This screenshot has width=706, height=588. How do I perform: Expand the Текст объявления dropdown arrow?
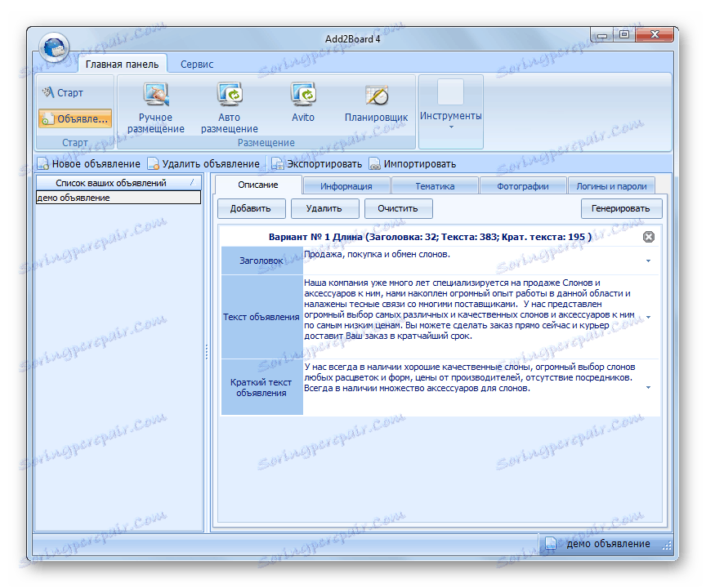pos(648,317)
